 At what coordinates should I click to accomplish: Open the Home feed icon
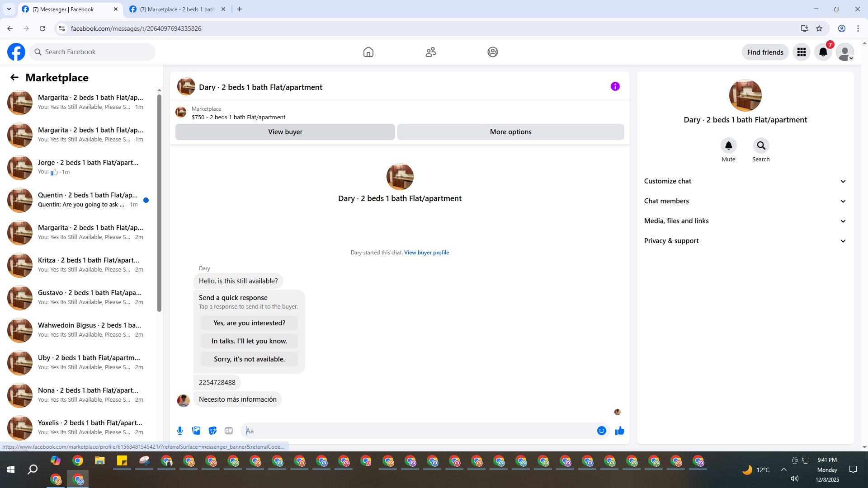click(368, 52)
